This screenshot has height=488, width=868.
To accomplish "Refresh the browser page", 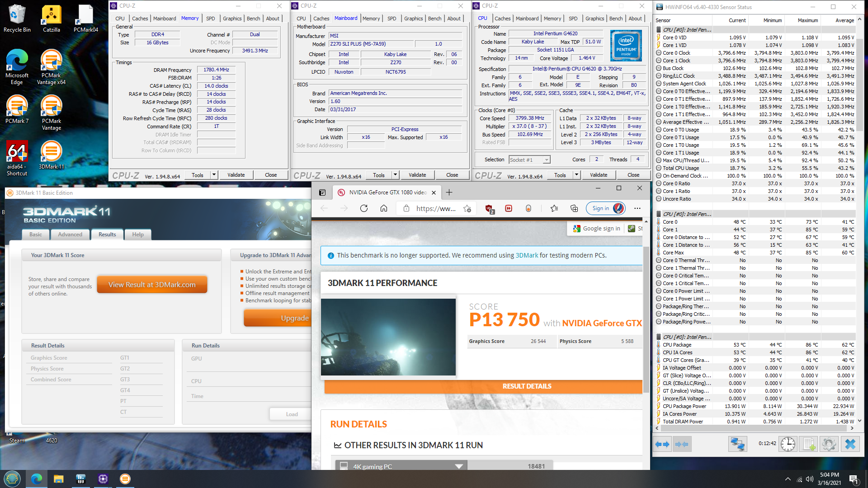I will click(364, 208).
